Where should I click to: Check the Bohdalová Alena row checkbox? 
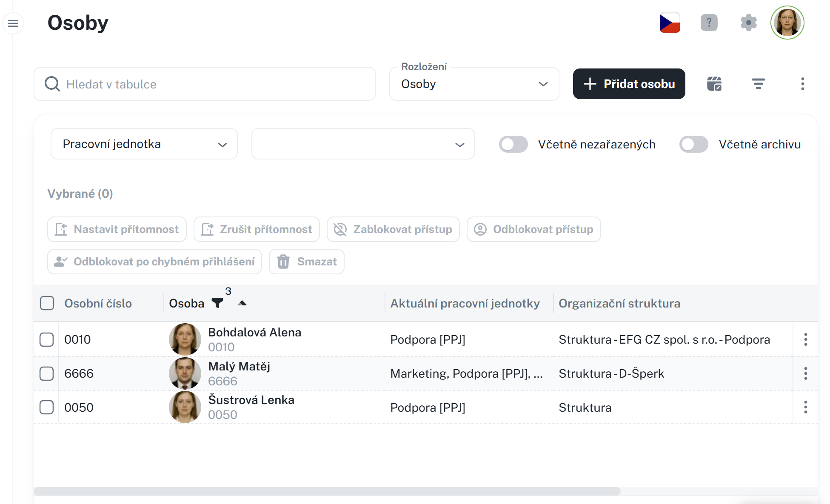[x=47, y=339]
